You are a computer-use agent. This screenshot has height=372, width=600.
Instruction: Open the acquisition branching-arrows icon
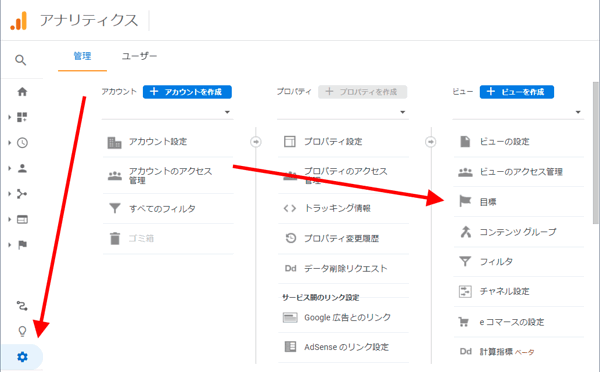22,194
